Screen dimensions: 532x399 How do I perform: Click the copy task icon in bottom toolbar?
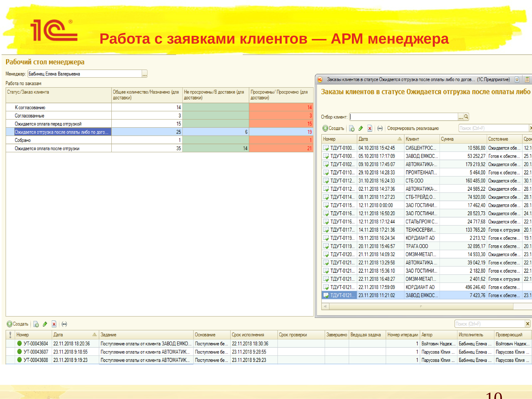[x=36, y=324]
